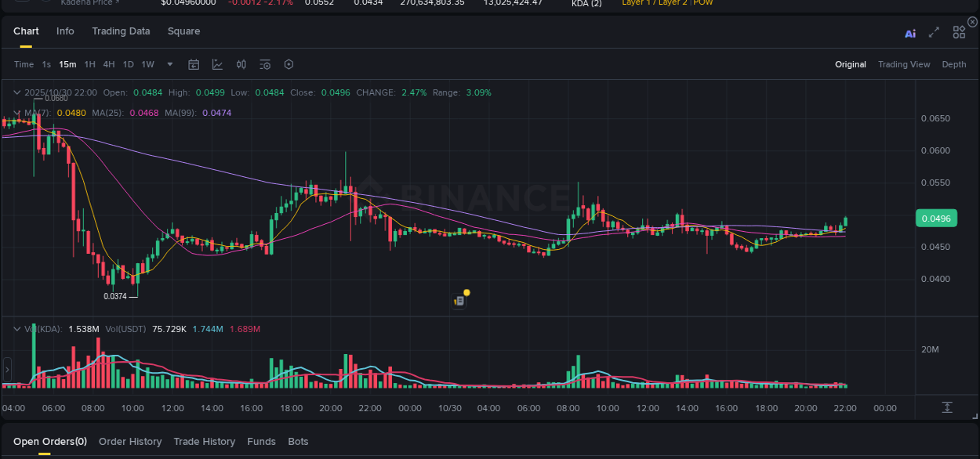Open the indicator settings icon

coord(265,64)
